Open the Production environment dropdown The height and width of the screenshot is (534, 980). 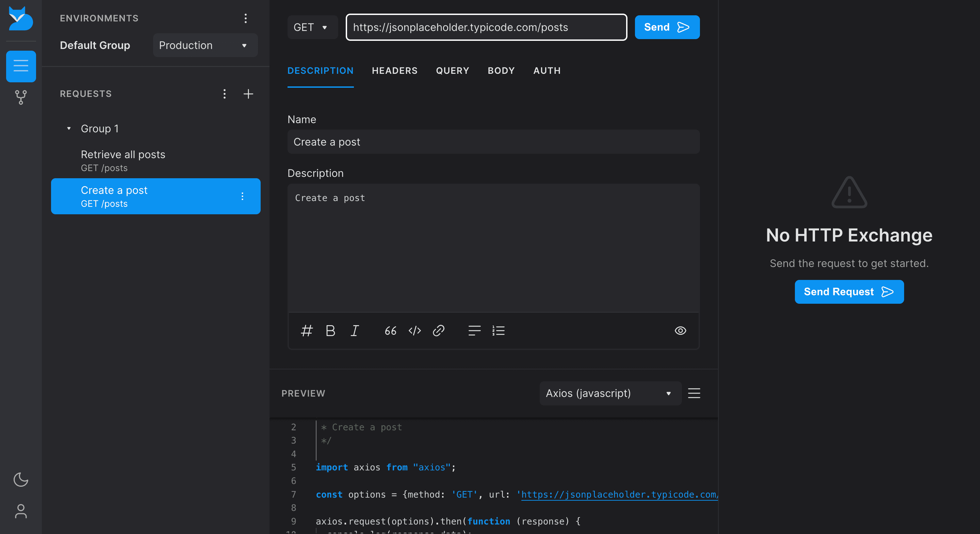coord(205,45)
